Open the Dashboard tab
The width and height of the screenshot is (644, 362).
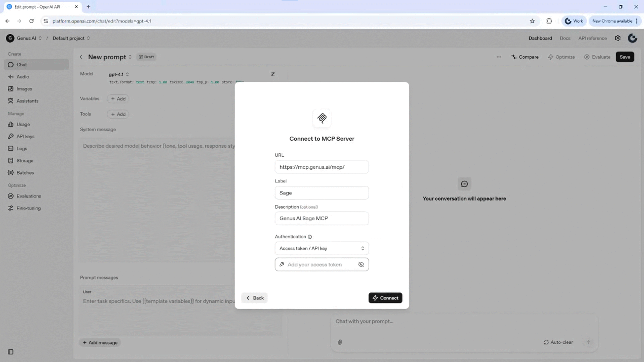coord(540,38)
